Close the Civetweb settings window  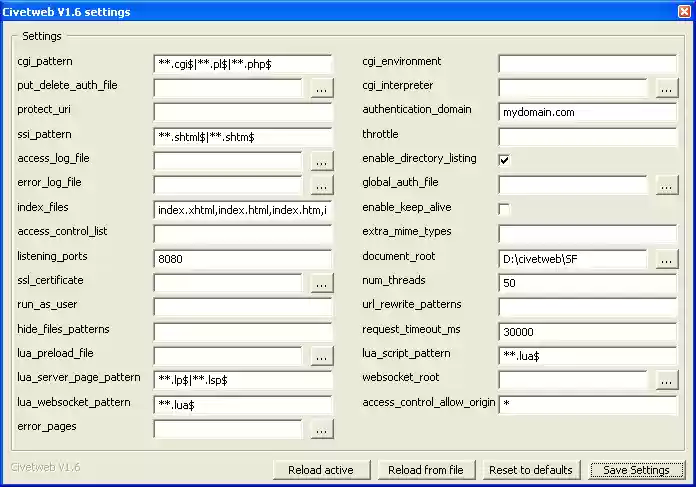point(681,12)
